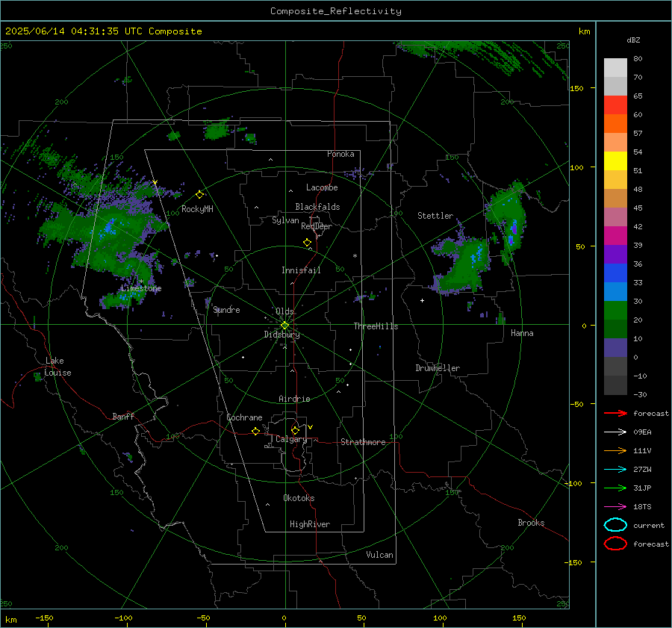The height and width of the screenshot is (628, 672).
Task: Click the Banff town label
Action: tap(123, 417)
